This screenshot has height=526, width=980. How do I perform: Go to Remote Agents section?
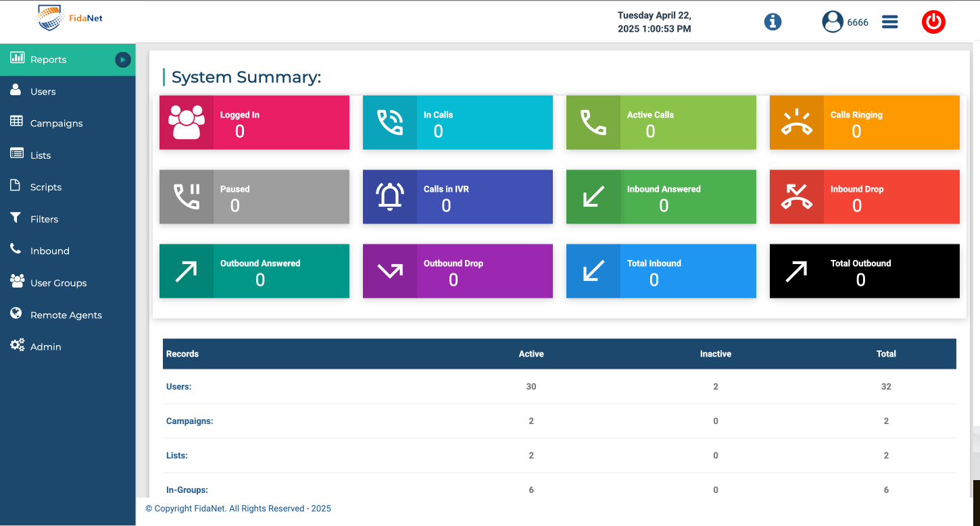coord(66,315)
